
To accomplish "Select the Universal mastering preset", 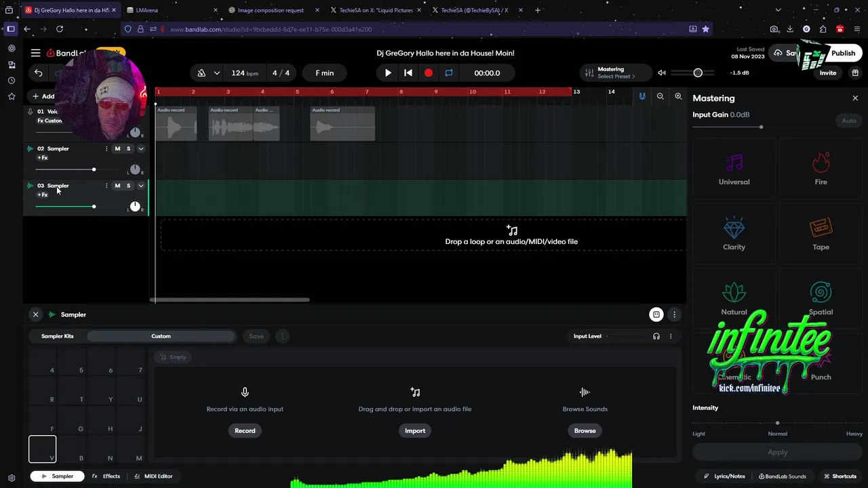I will (x=734, y=167).
